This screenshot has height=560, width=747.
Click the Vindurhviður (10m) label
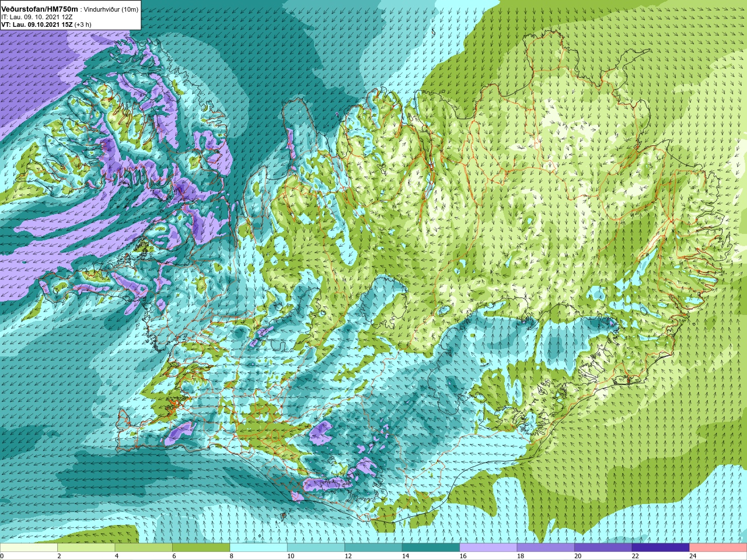(x=111, y=9)
